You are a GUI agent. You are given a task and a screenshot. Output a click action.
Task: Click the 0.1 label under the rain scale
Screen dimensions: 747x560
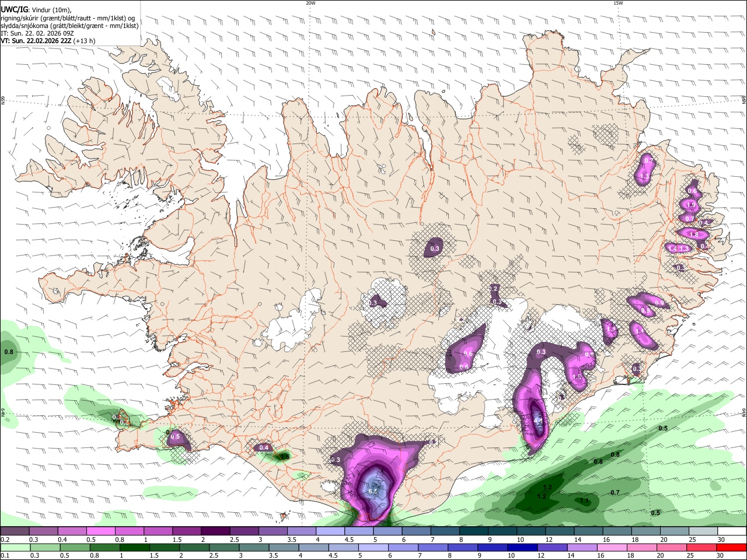tap(5, 555)
